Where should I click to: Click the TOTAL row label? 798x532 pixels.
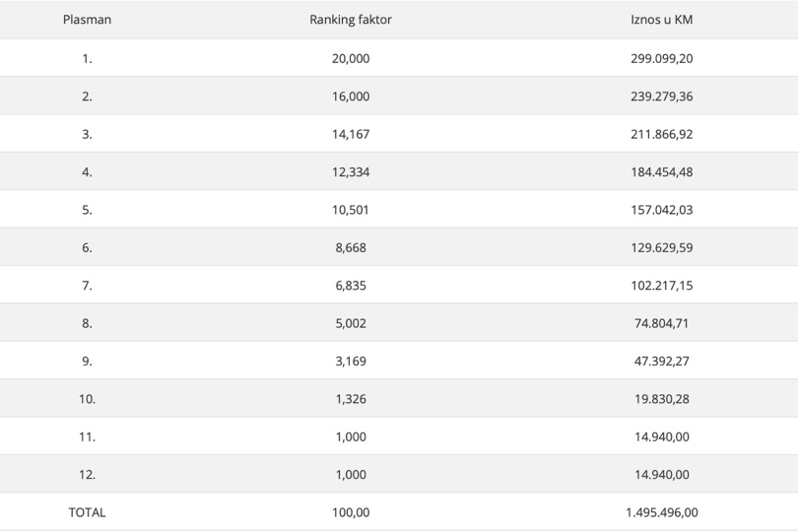pos(87,512)
